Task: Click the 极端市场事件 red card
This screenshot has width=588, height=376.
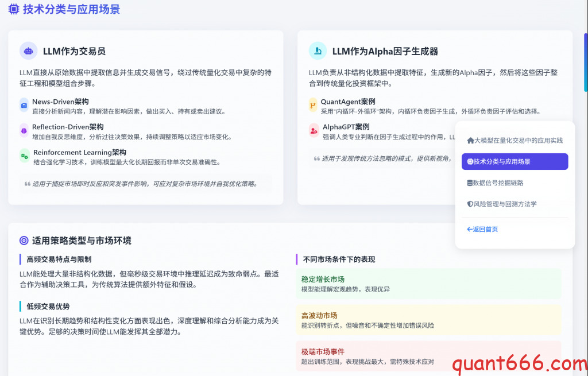Action: tap(428, 356)
